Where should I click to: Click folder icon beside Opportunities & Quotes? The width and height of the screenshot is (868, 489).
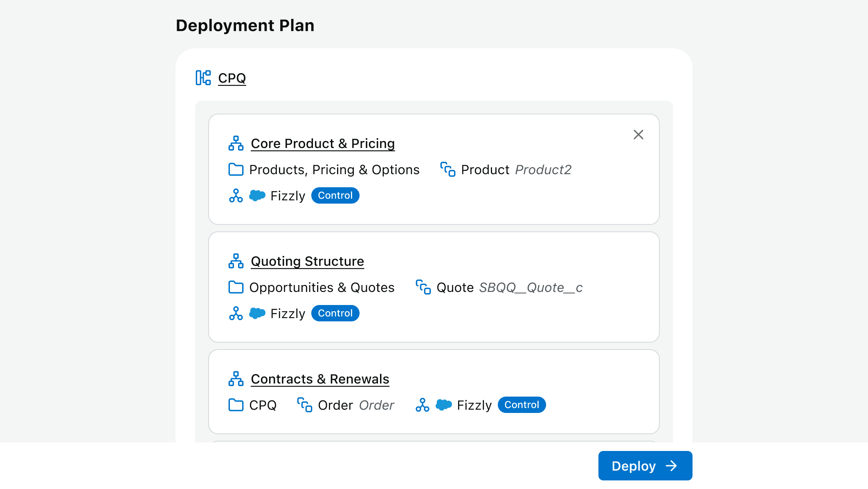click(236, 287)
